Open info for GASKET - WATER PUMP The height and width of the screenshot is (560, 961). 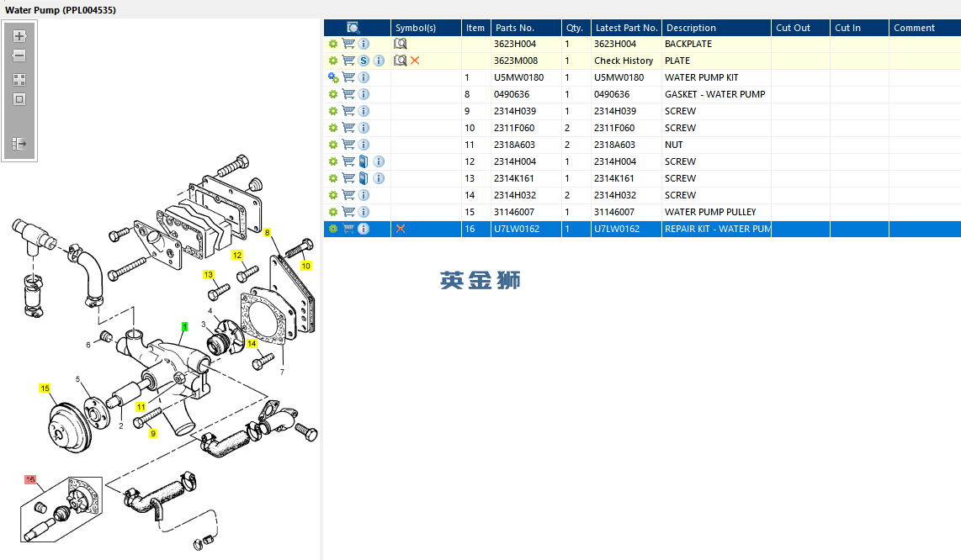tap(364, 94)
